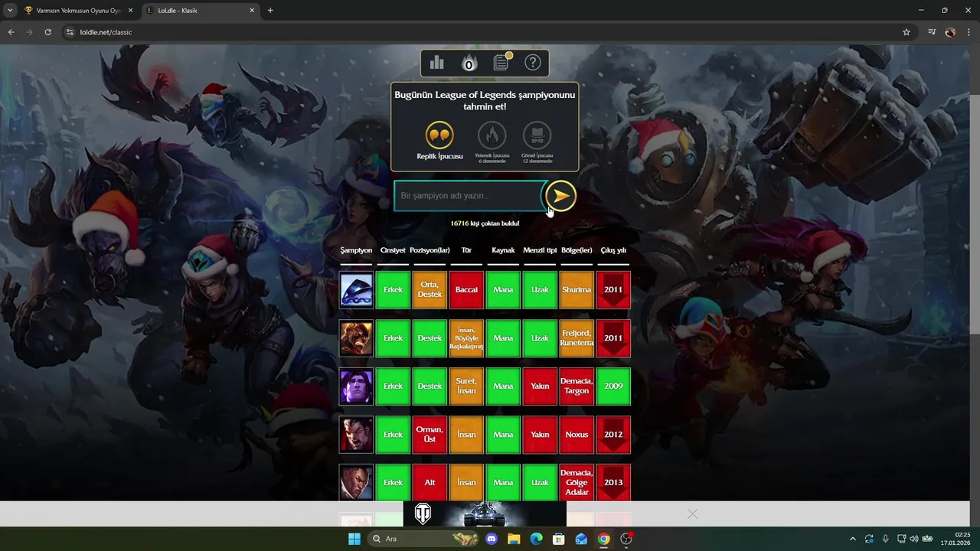Click the champion portrait in the Gölge Adalar row
Viewport: 980px width, 551px height.
tap(356, 483)
